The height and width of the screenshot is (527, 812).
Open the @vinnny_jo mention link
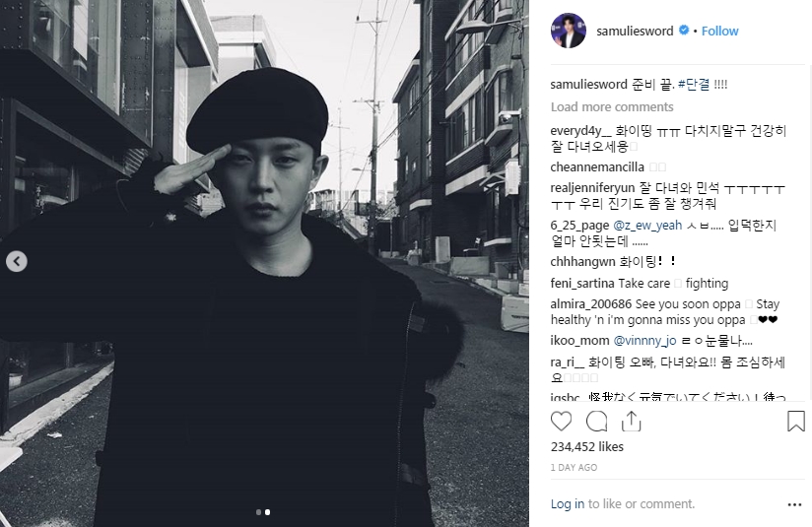[x=644, y=341]
